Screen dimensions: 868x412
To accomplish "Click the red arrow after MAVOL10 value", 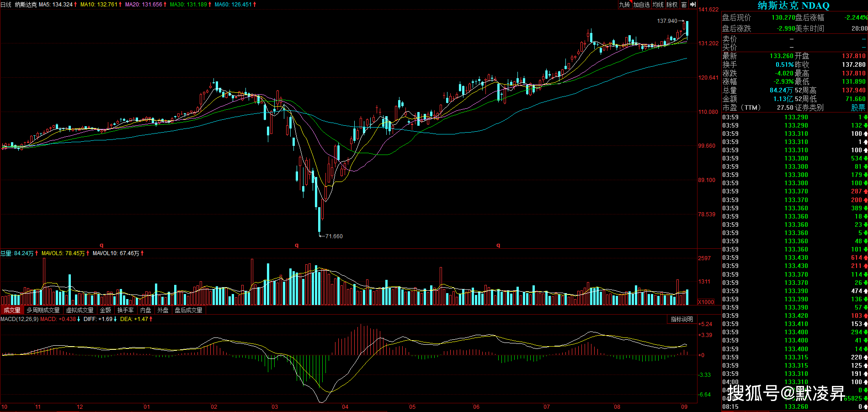I will pos(142,253).
